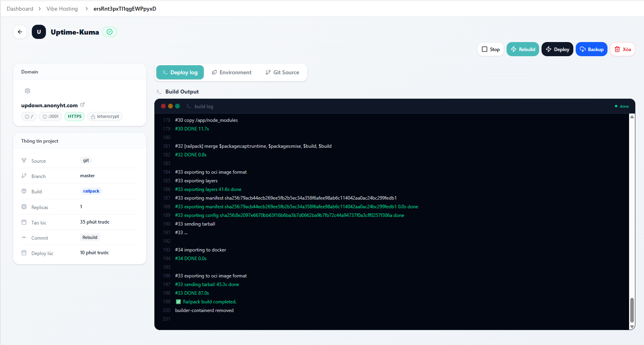This screenshot has height=345, width=644.
Task: Click the red dot in build log header
Action: [163, 106]
